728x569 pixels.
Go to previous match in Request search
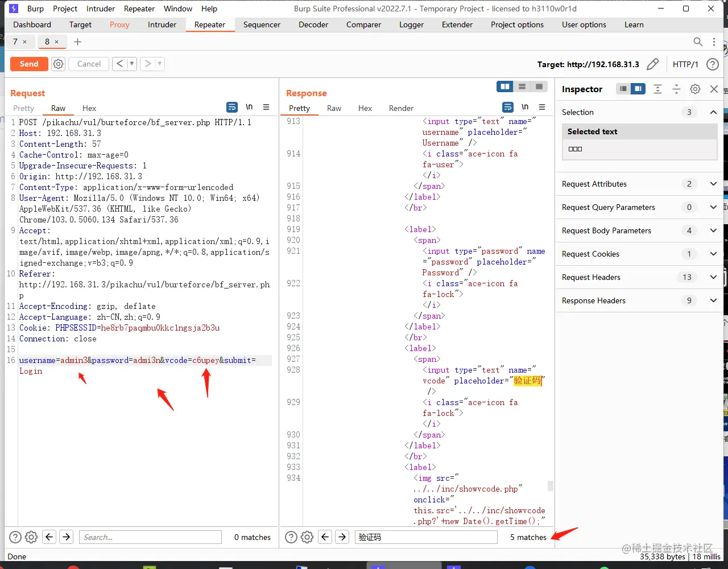pos(49,537)
